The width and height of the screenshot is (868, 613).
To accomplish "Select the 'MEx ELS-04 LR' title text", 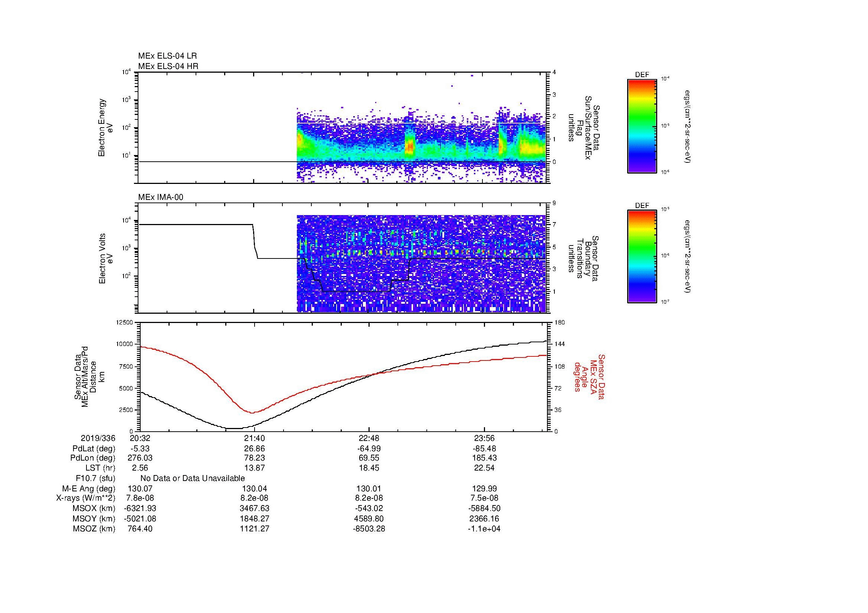I will [x=167, y=56].
